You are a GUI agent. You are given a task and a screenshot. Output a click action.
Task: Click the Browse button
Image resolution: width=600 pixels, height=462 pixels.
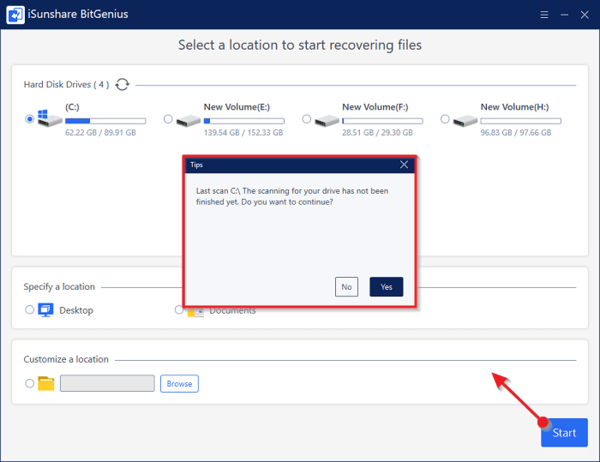click(179, 384)
